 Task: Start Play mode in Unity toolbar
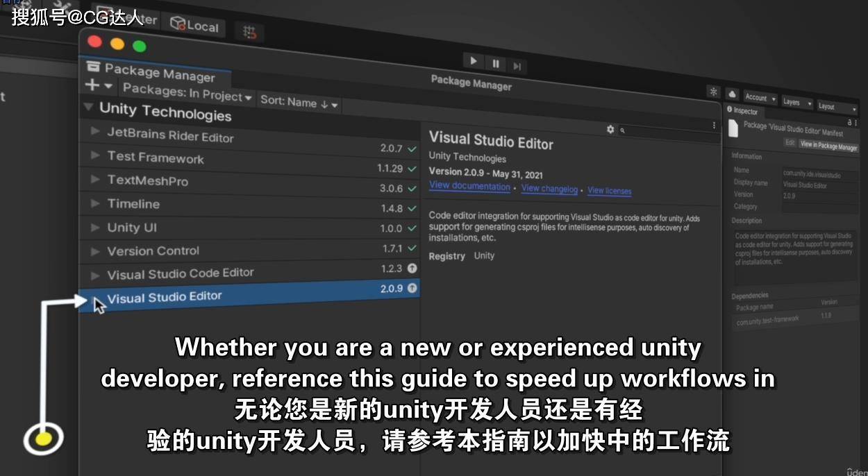click(473, 61)
